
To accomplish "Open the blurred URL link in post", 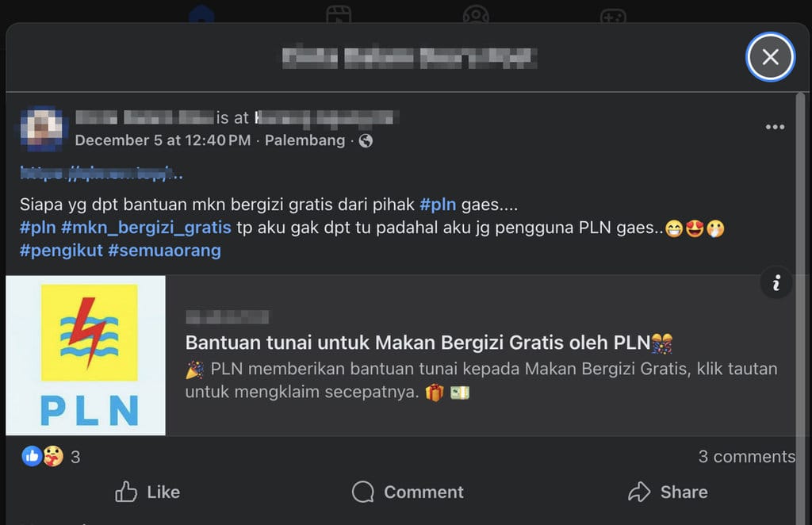I will pyautogui.click(x=101, y=173).
